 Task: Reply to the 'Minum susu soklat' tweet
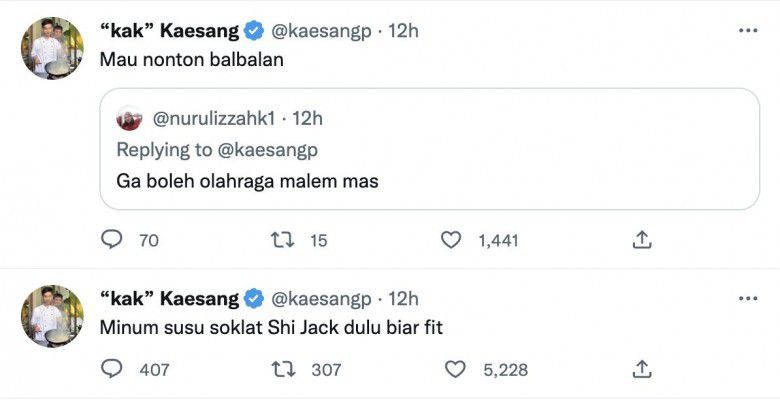(x=113, y=370)
